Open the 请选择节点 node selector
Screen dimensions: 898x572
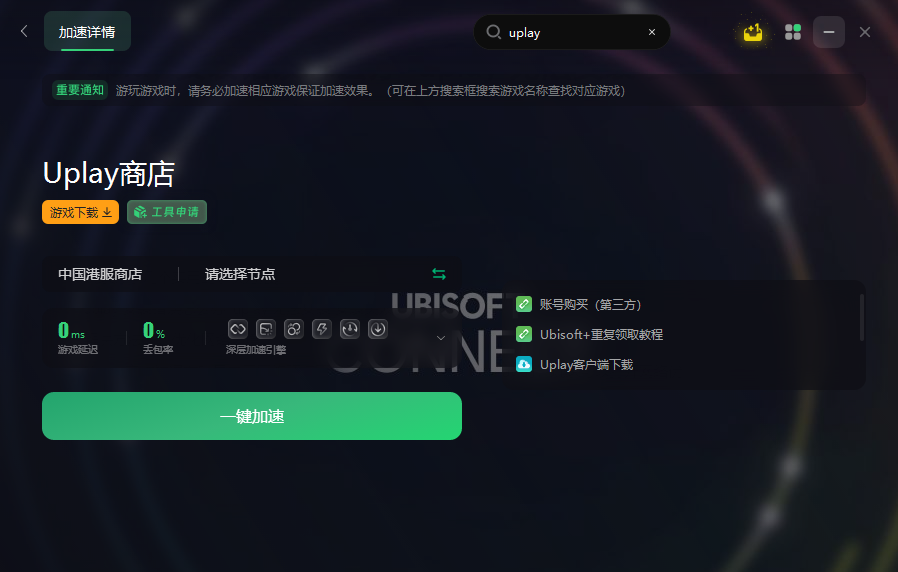coord(240,274)
